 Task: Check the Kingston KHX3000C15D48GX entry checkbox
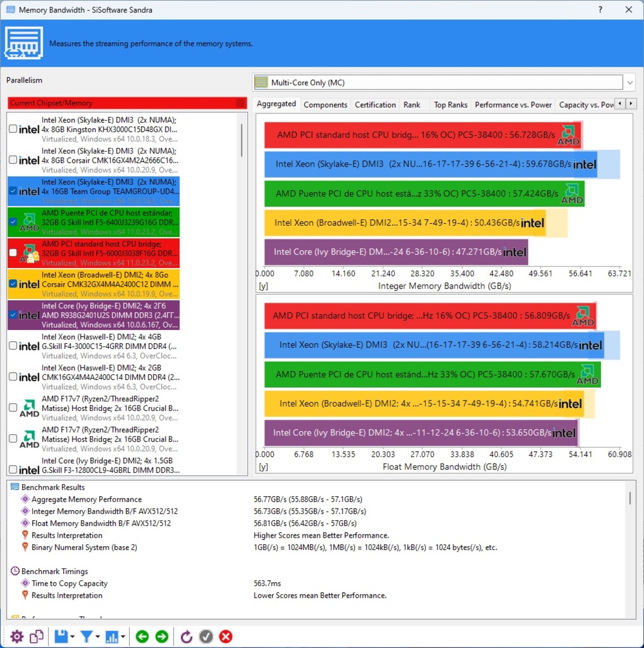[13, 129]
